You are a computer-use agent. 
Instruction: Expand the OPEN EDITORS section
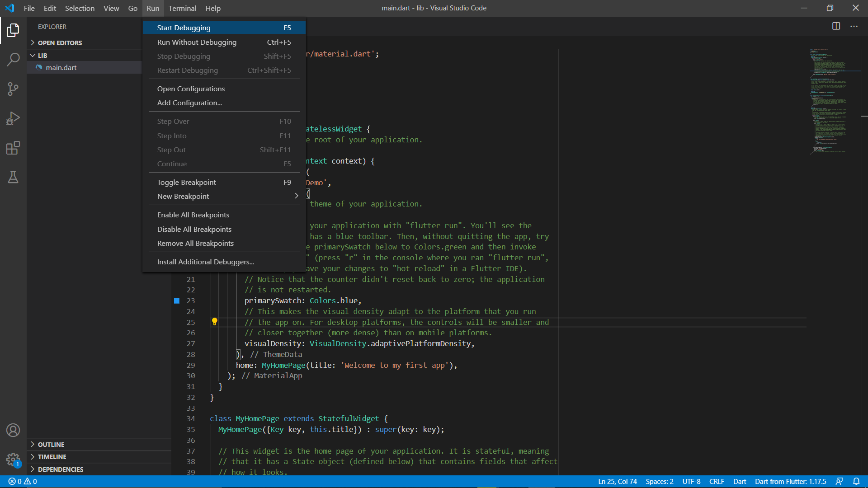(x=60, y=42)
